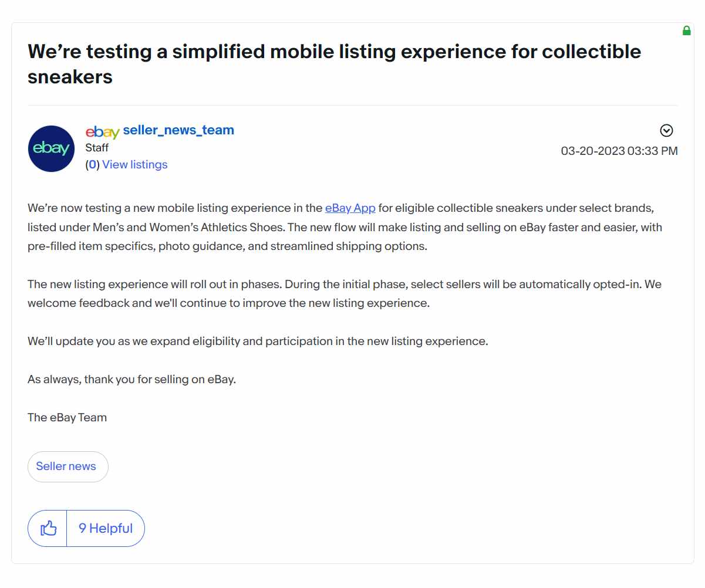Open the eBay App link

350,208
